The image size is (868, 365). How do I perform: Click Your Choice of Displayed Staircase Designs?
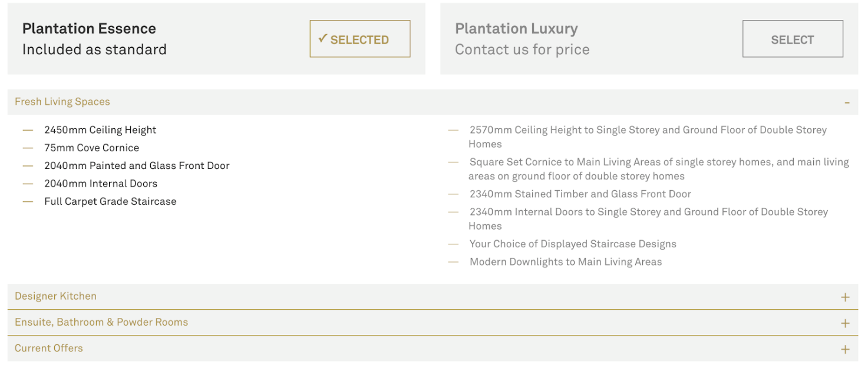tap(573, 244)
